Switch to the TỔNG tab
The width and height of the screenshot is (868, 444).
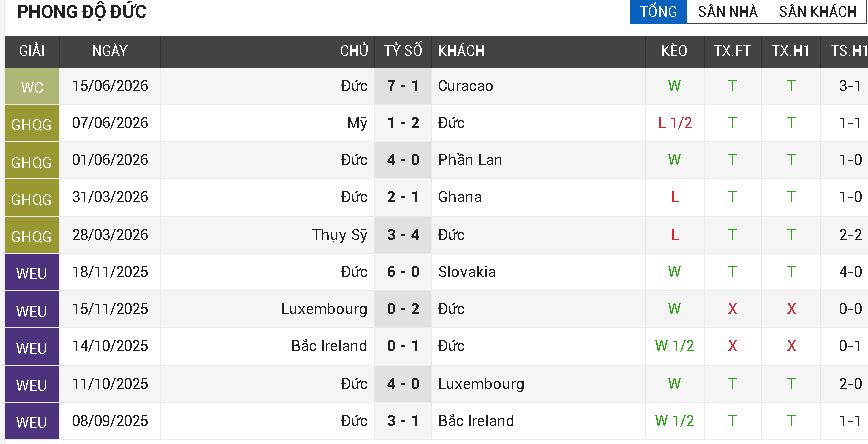(x=658, y=12)
